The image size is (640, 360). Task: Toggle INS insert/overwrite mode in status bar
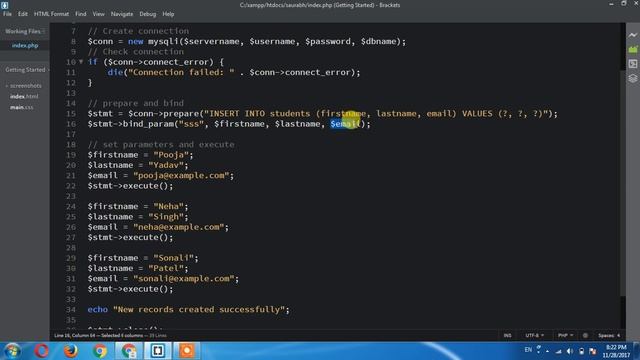[x=507, y=336]
